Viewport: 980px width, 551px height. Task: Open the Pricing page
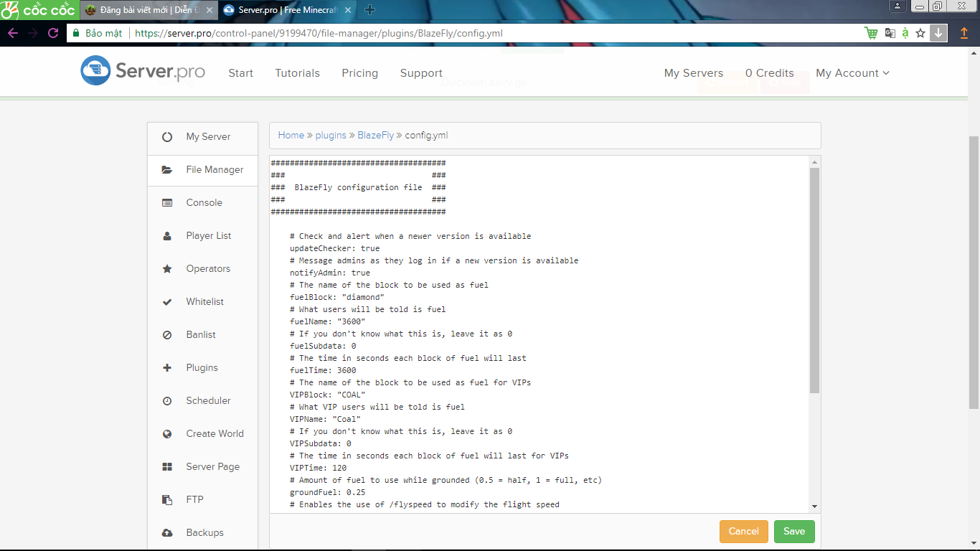tap(359, 73)
